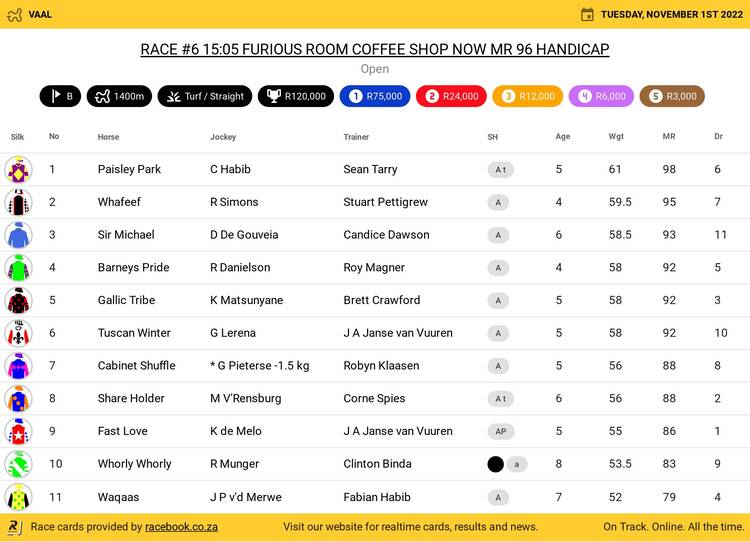The width and height of the screenshot is (750, 542).
Task: Click the Horse column header
Action: point(108,137)
